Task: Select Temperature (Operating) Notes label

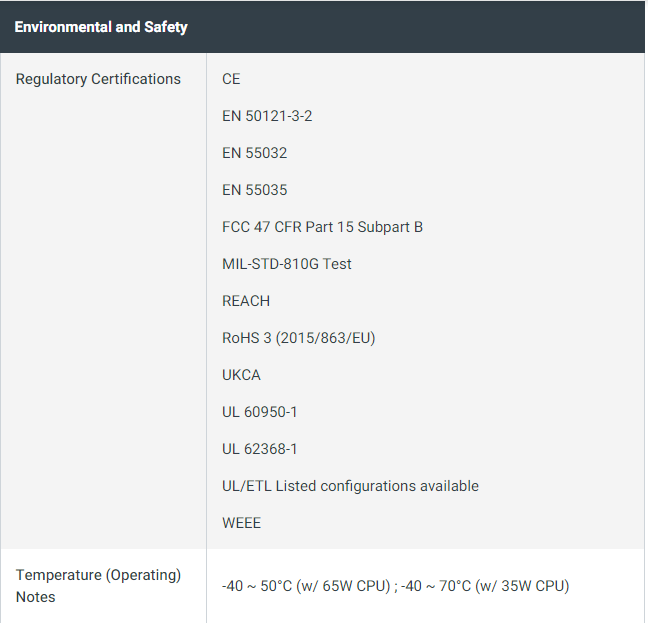Action: 98,586
